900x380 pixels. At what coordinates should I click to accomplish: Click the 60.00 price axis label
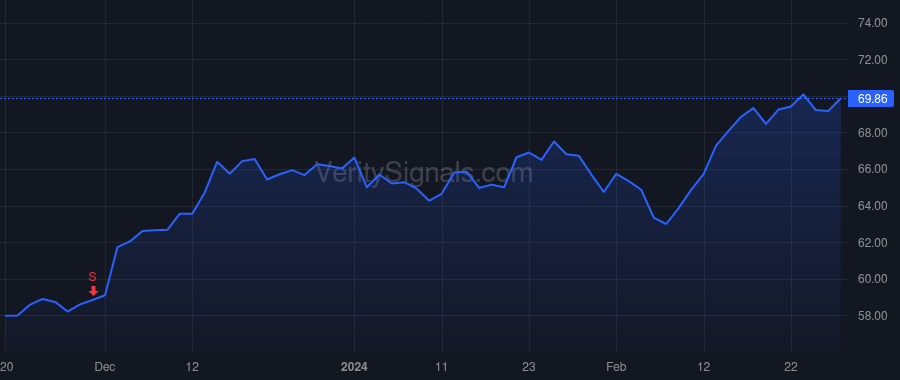point(872,279)
